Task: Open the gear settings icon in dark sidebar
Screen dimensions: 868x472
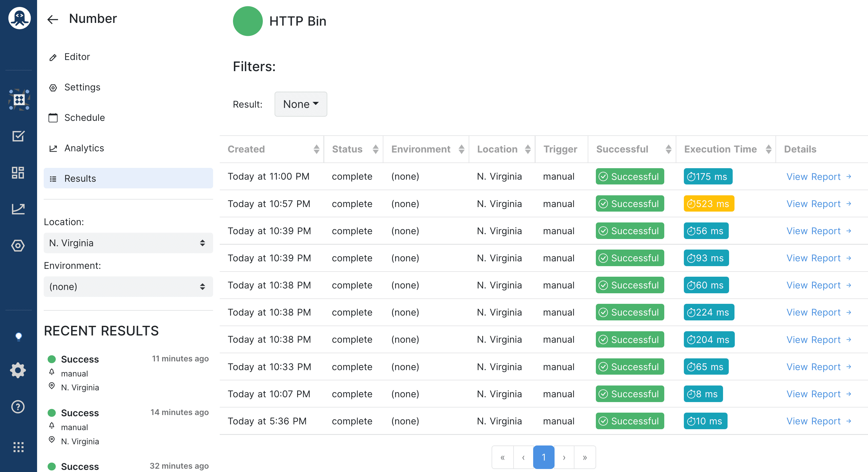Action: pyautogui.click(x=18, y=370)
